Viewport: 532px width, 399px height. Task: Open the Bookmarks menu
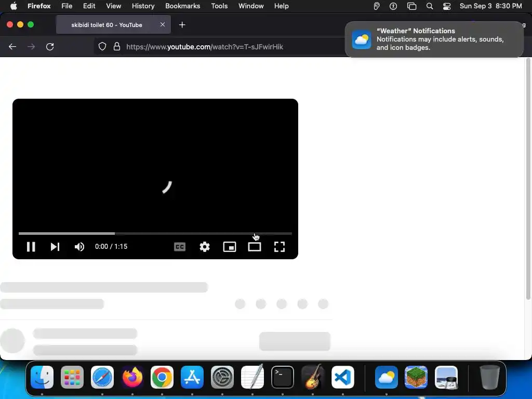182,6
